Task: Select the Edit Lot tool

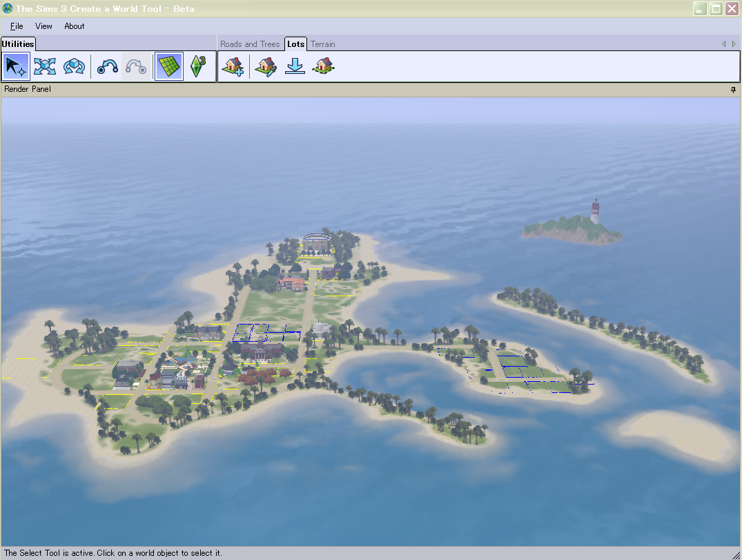Action: click(x=266, y=66)
